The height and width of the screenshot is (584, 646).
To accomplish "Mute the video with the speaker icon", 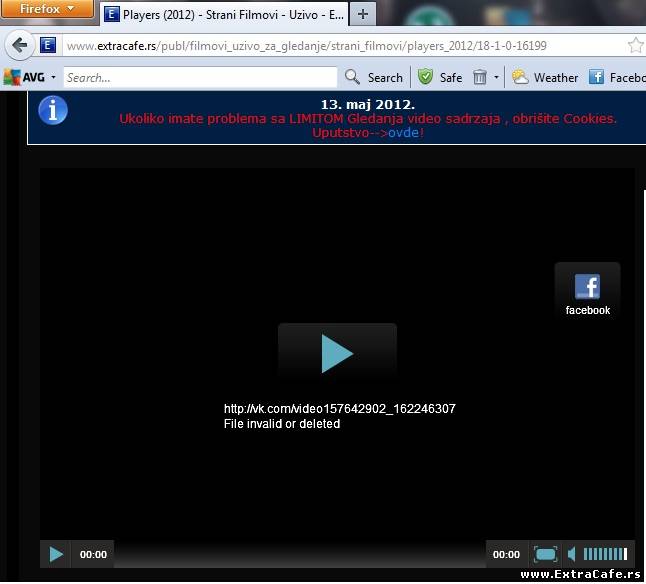I will 572,554.
